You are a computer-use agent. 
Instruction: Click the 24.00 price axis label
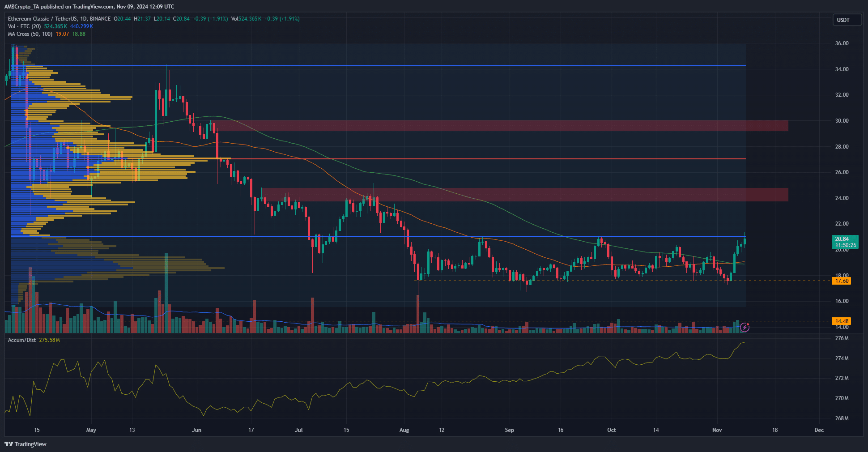(x=842, y=198)
